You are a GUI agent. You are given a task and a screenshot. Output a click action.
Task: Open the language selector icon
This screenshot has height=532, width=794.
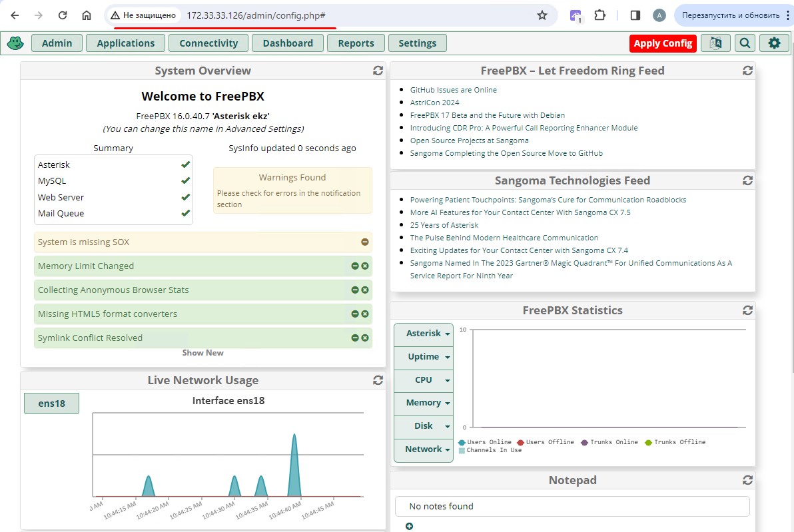coord(715,43)
